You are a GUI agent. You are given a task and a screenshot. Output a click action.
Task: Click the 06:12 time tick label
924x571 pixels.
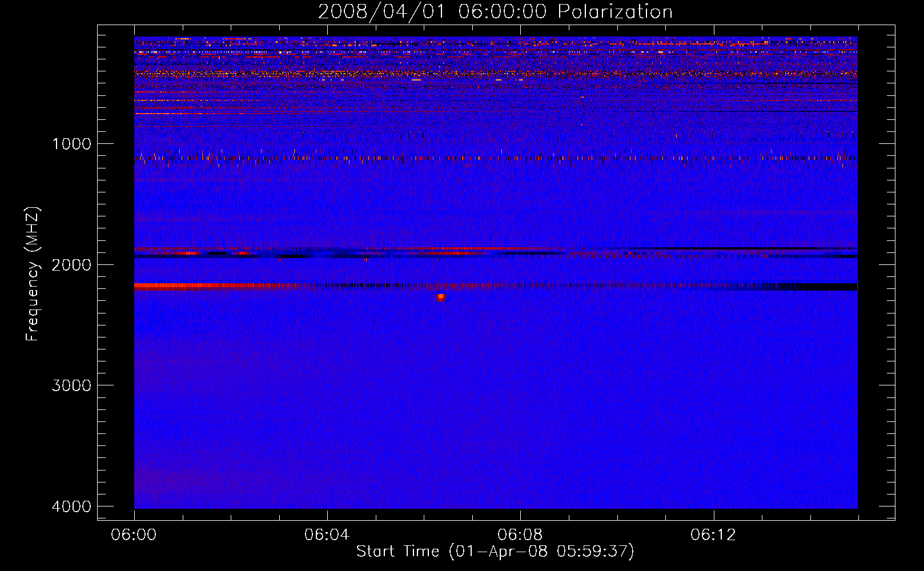(x=713, y=535)
